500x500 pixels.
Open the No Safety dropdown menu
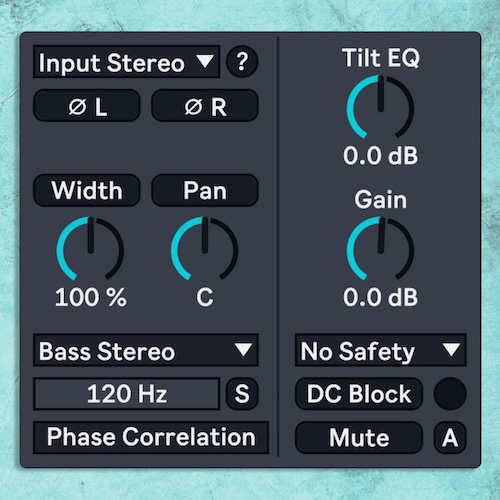381,351
